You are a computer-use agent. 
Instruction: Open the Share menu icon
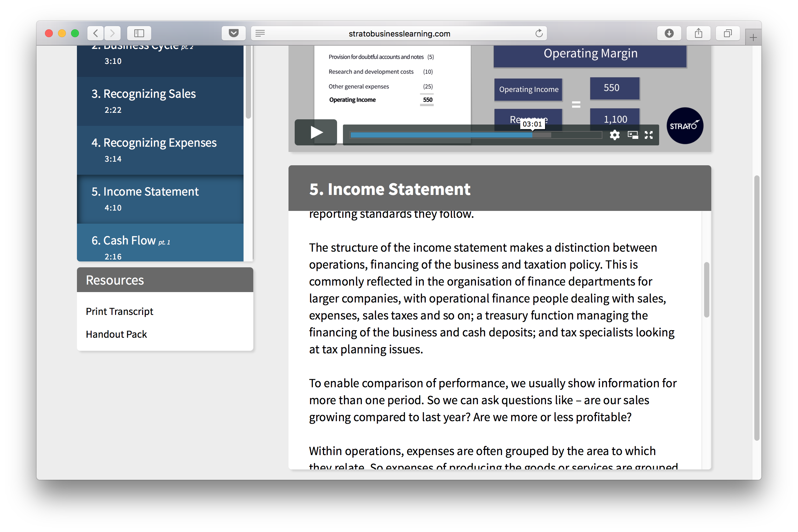pyautogui.click(x=698, y=33)
